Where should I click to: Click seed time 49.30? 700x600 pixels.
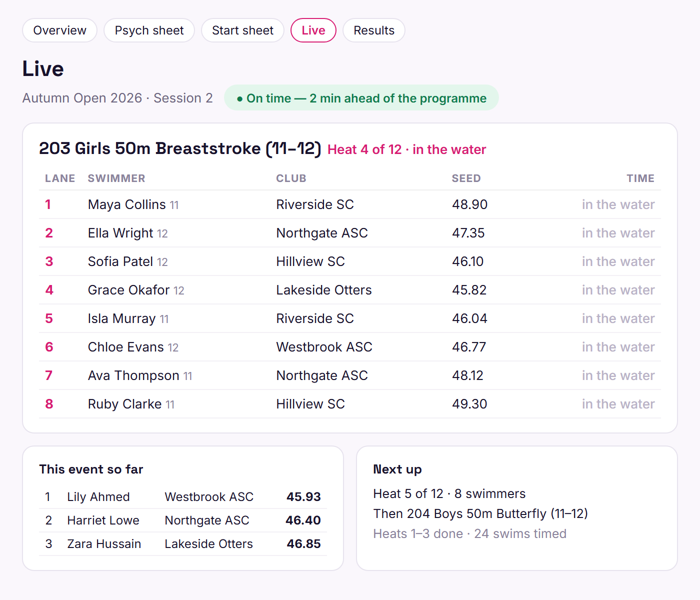coord(469,404)
